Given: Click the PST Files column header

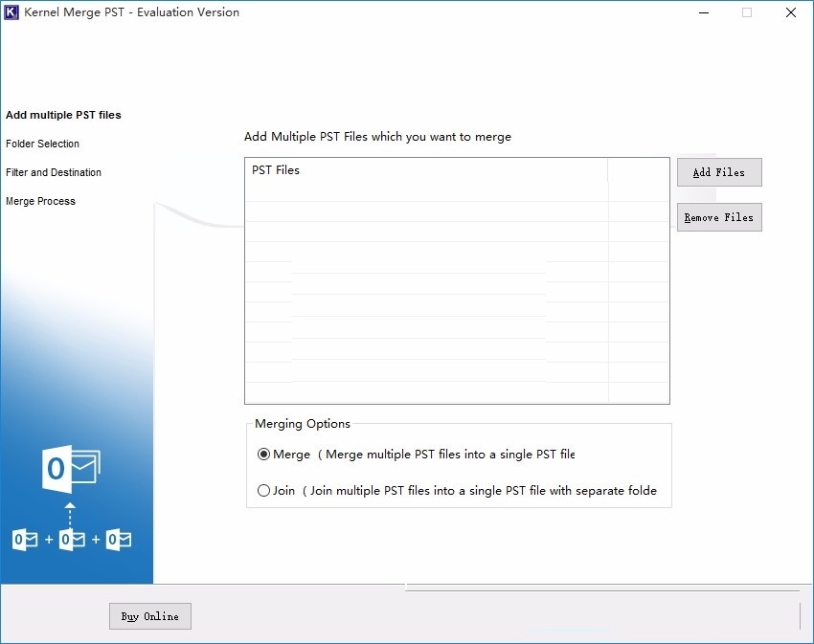Looking at the screenshot, I should click(276, 170).
